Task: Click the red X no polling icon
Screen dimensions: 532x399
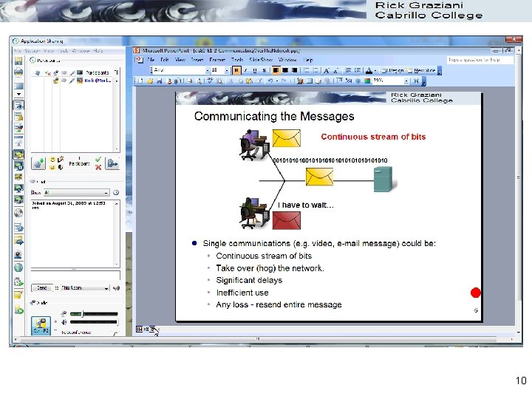Action: [x=98, y=167]
